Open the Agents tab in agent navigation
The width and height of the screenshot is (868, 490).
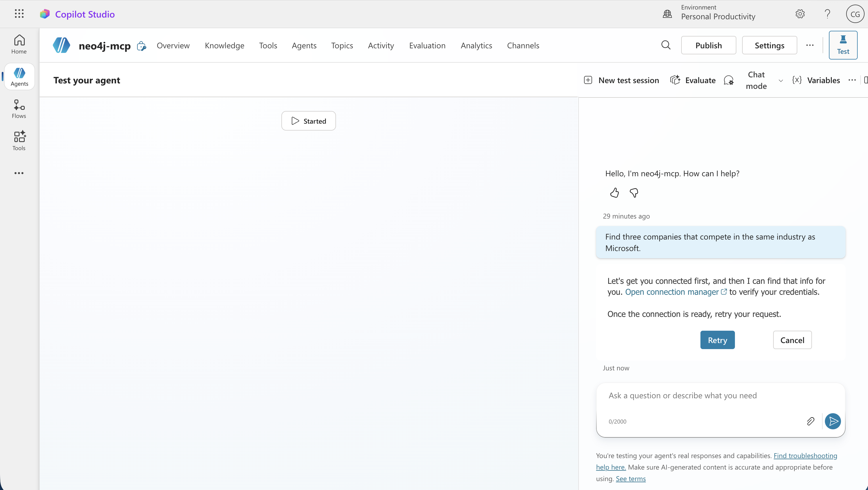point(304,45)
